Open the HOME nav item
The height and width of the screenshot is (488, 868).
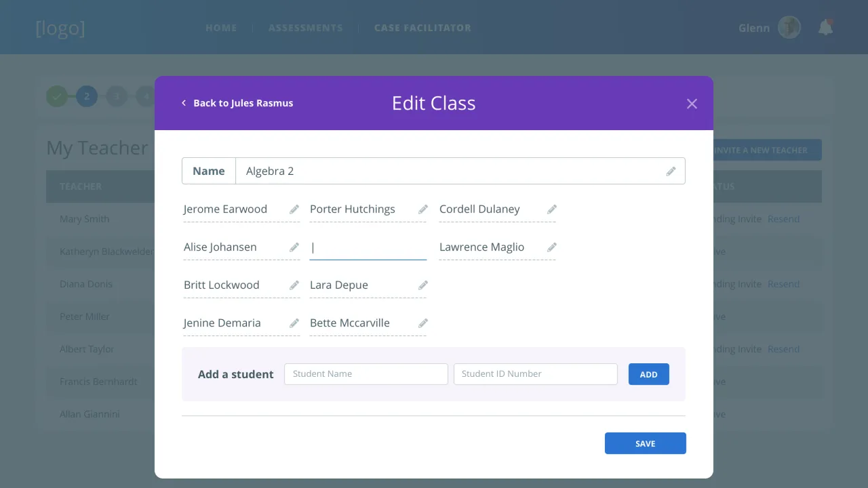[x=221, y=28]
